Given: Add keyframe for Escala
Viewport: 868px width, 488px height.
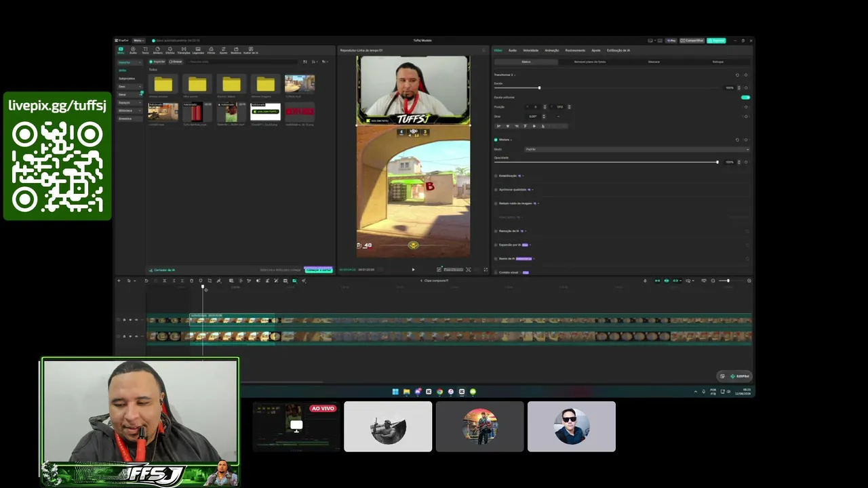Looking at the screenshot, I should click(746, 87).
